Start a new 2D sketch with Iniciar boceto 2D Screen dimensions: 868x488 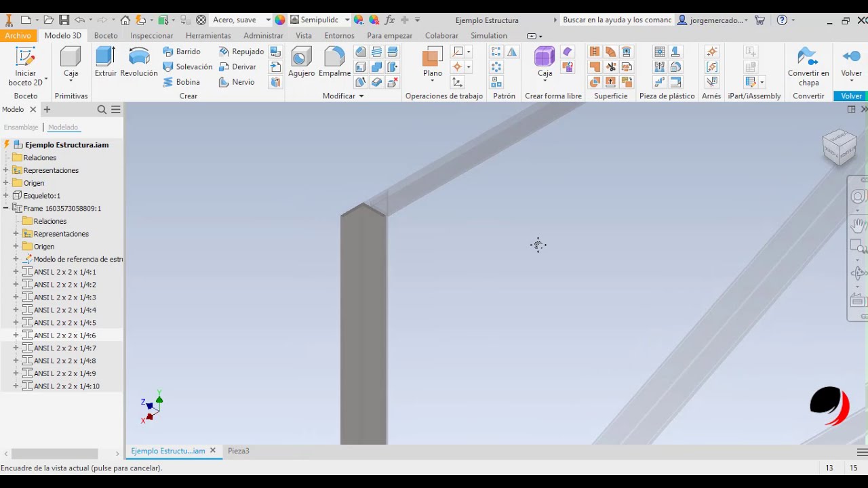coord(26,66)
